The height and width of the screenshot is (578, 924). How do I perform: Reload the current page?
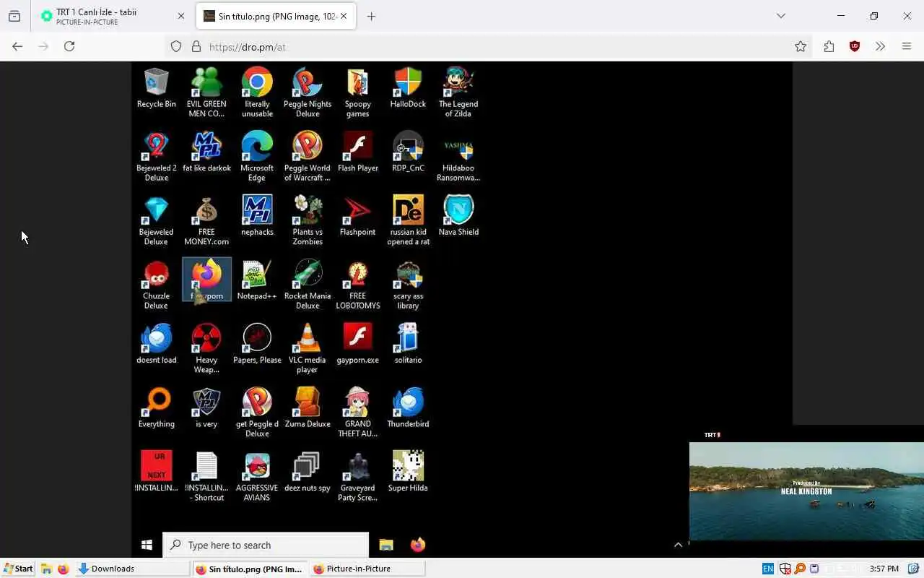(69, 46)
